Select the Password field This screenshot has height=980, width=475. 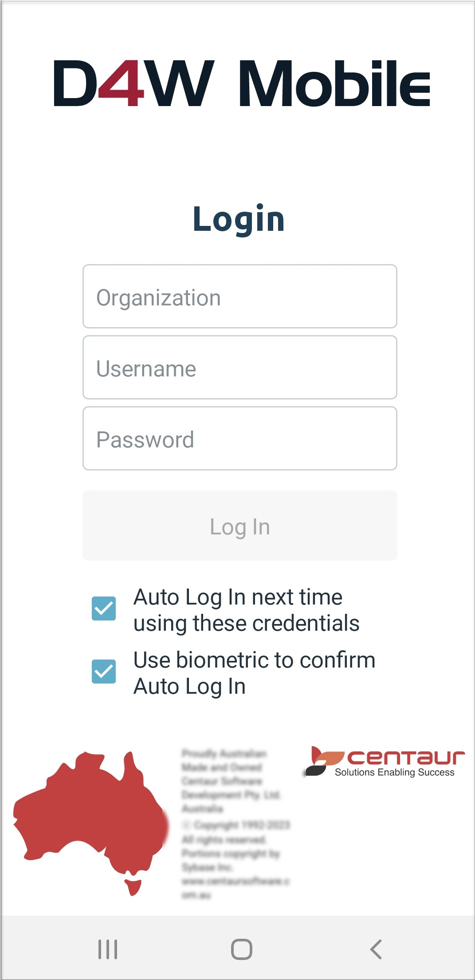(x=239, y=439)
